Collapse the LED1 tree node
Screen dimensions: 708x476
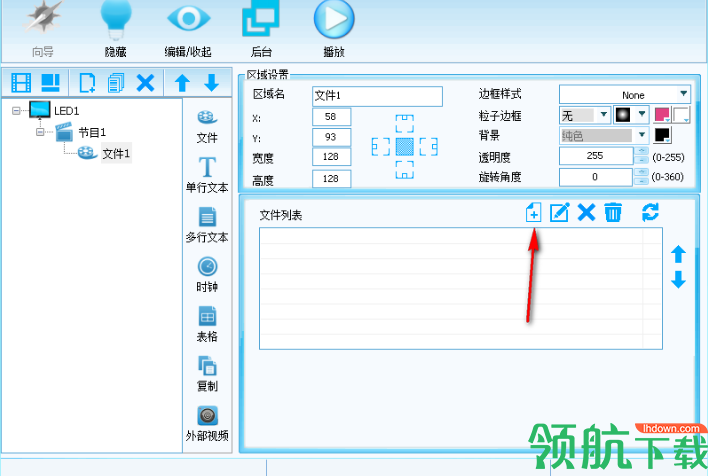tap(16, 111)
